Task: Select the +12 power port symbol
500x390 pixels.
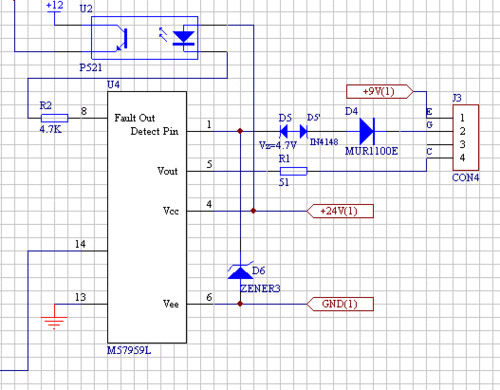Action: 54,8
